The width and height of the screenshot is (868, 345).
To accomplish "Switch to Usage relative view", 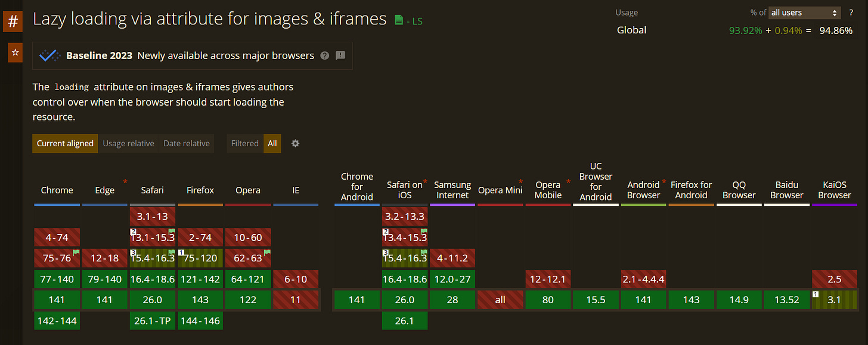I will point(128,143).
